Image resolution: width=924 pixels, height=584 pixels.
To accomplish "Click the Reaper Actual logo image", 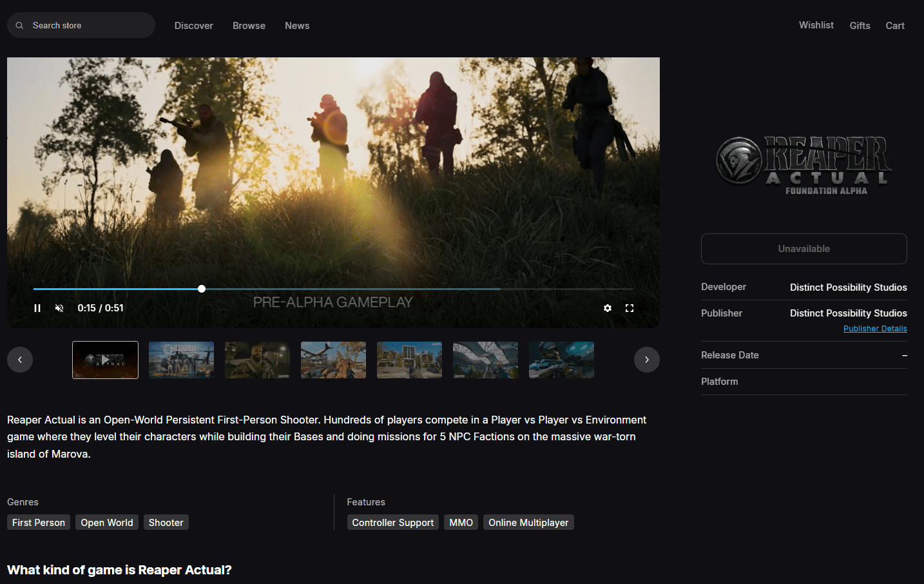I will click(x=804, y=164).
